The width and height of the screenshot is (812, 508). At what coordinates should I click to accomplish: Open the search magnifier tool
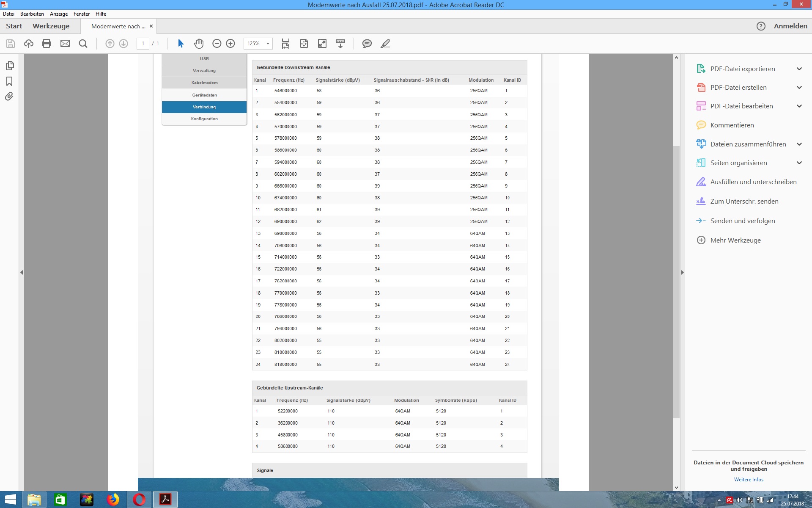click(83, 44)
